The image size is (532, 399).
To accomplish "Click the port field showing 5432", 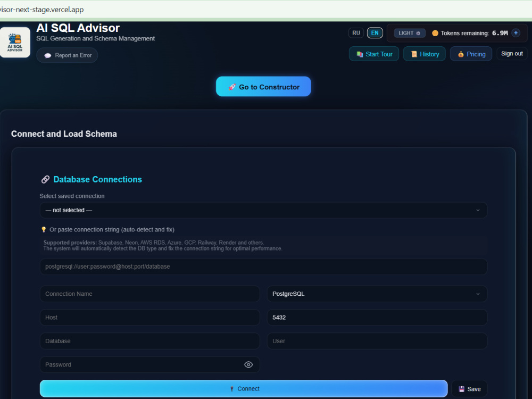I will coord(377,318).
